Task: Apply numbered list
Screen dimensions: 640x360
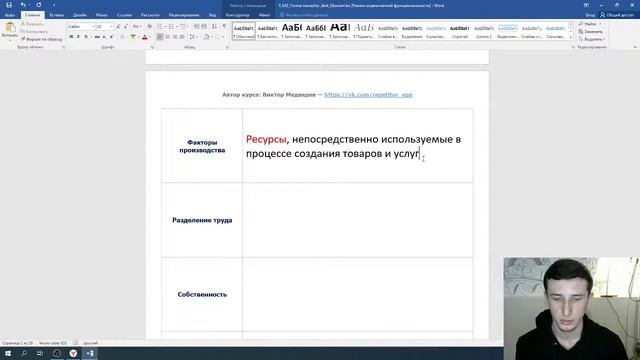Action: [172, 27]
